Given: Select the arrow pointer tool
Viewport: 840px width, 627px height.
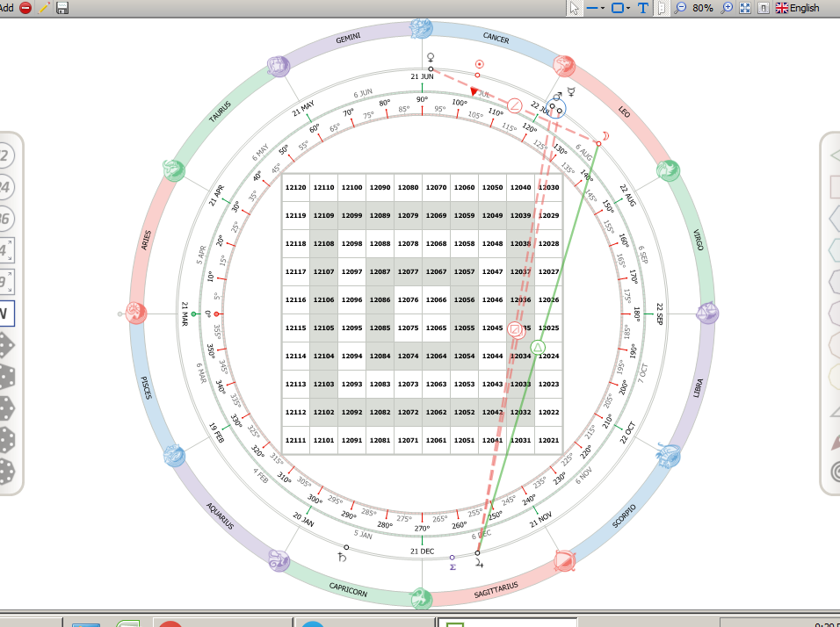Looking at the screenshot, I should (x=575, y=8).
